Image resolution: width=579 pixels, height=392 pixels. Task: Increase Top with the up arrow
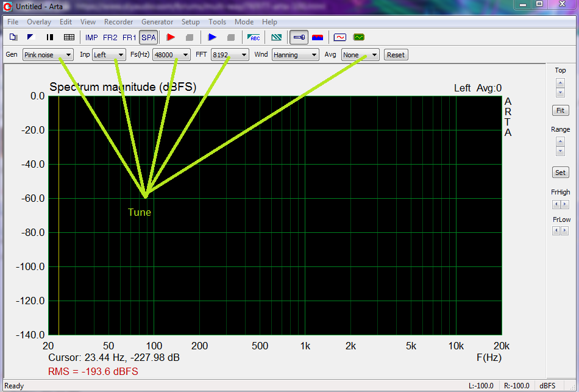tap(560, 83)
